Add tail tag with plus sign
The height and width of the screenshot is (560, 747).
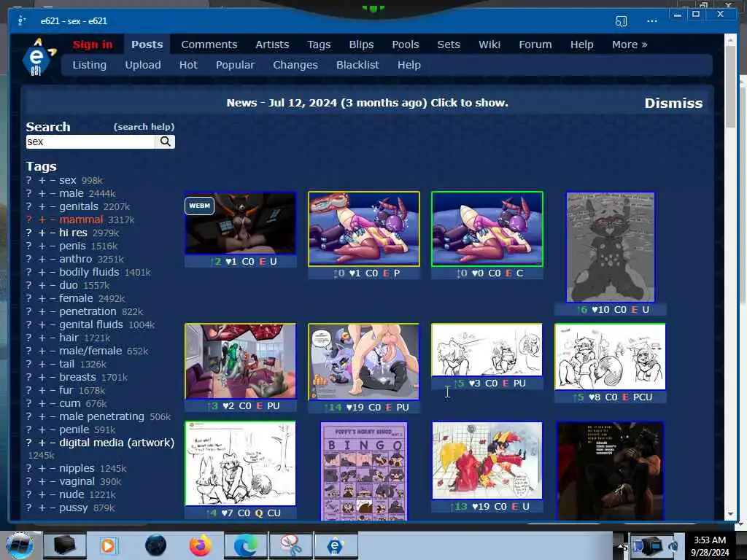click(42, 364)
